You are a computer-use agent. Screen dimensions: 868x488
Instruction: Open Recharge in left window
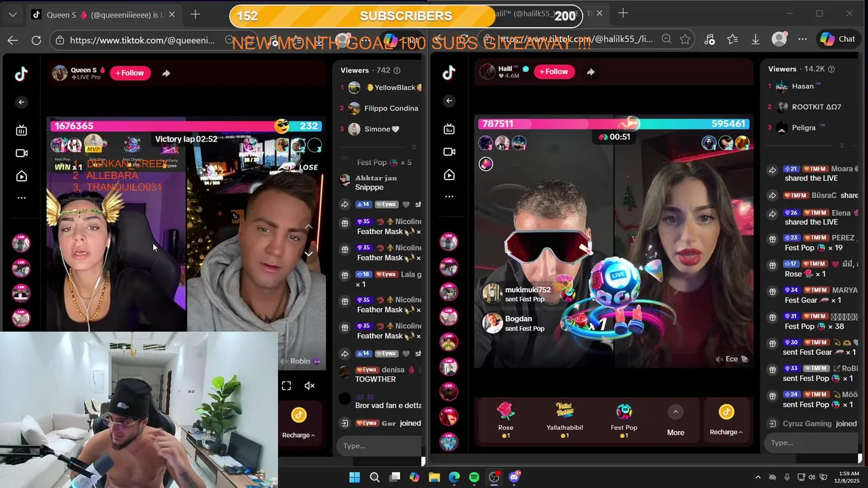298,423
